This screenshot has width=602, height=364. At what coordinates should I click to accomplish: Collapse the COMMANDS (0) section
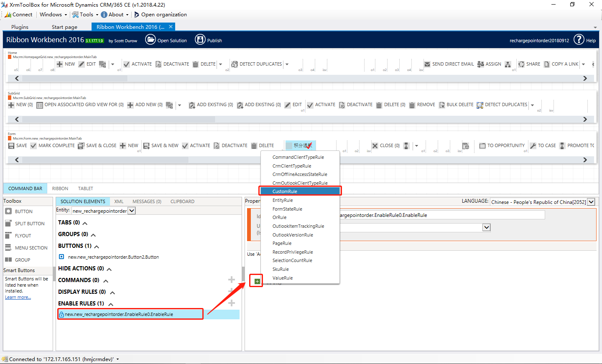pyautogui.click(x=106, y=281)
